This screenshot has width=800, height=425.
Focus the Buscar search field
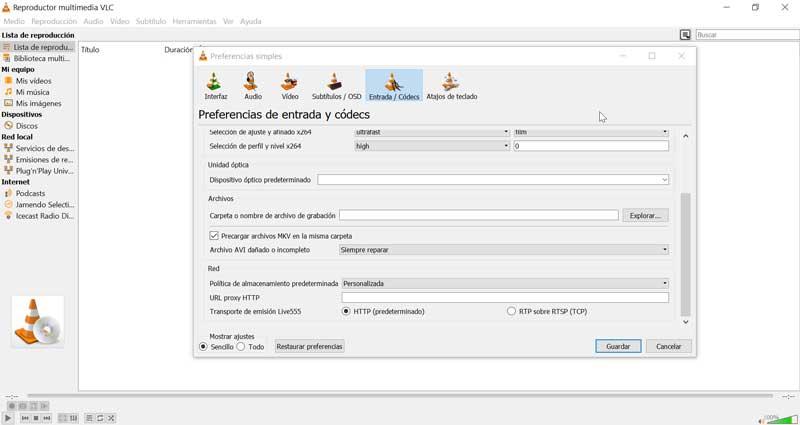(x=747, y=35)
